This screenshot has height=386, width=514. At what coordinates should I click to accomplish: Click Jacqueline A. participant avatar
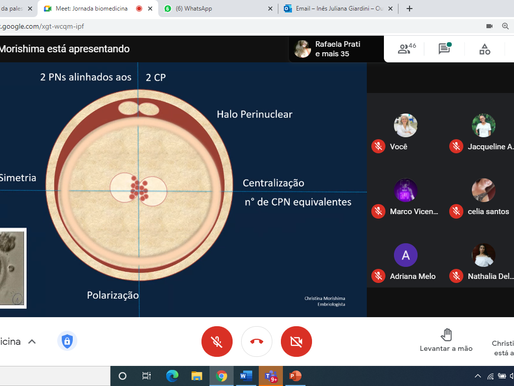click(483, 125)
